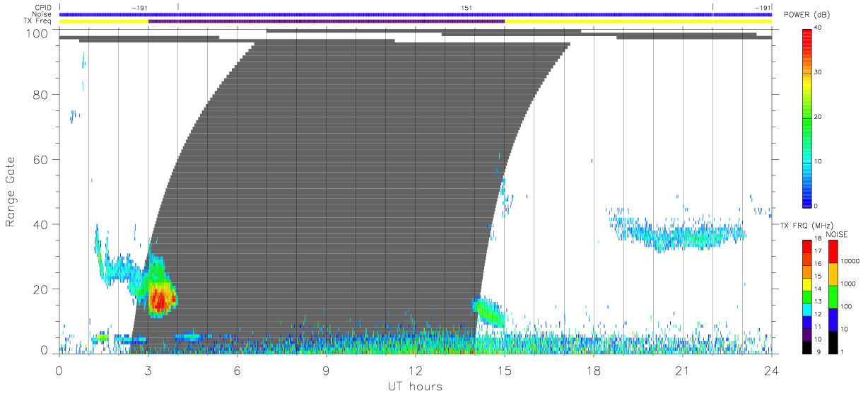
Task: Click the green echo patch near 14.5 UT
Action: pyautogui.click(x=489, y=312)
